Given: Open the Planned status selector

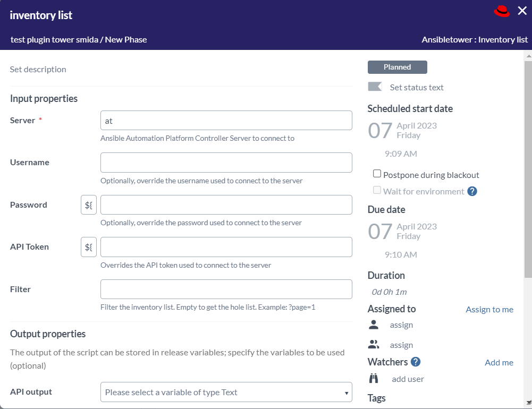Looking at the screenshot, I should [397, 67].
